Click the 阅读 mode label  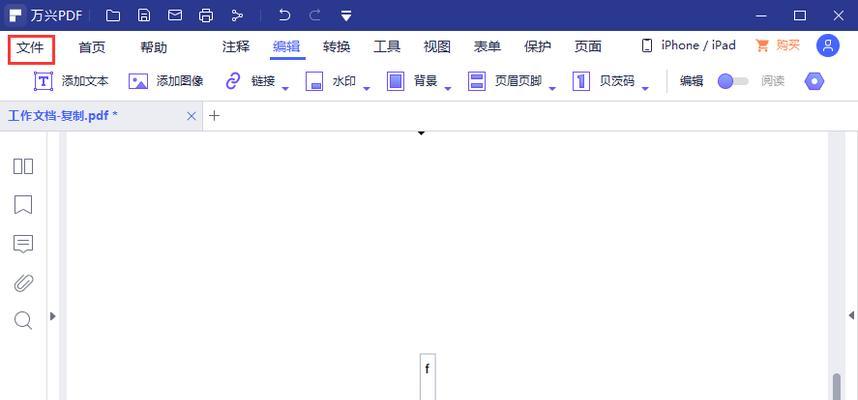tap(773, 82)
